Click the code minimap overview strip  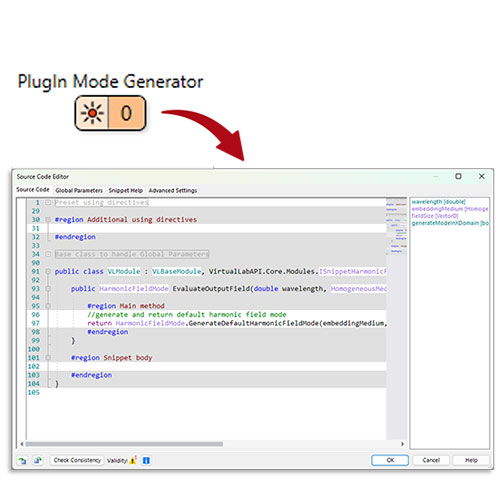coord(396,227)
